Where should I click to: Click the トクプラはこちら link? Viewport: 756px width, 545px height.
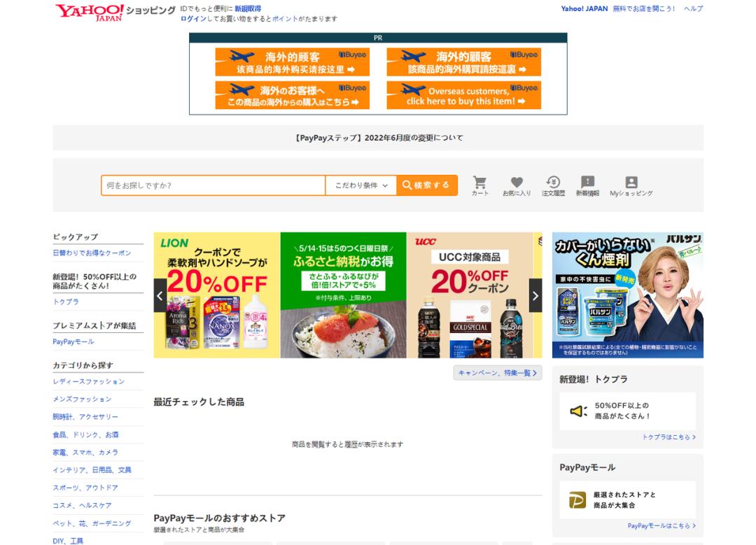tap(669, 437)
